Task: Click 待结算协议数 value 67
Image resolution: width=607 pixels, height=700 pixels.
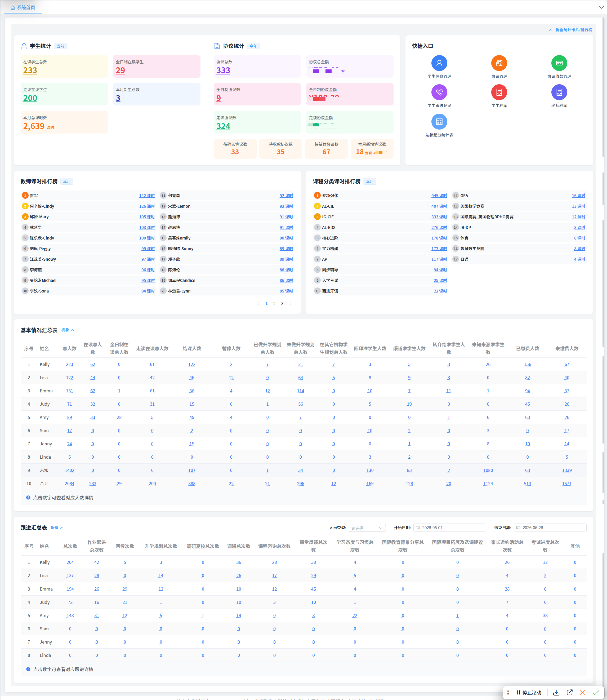Action: (326, 152)
